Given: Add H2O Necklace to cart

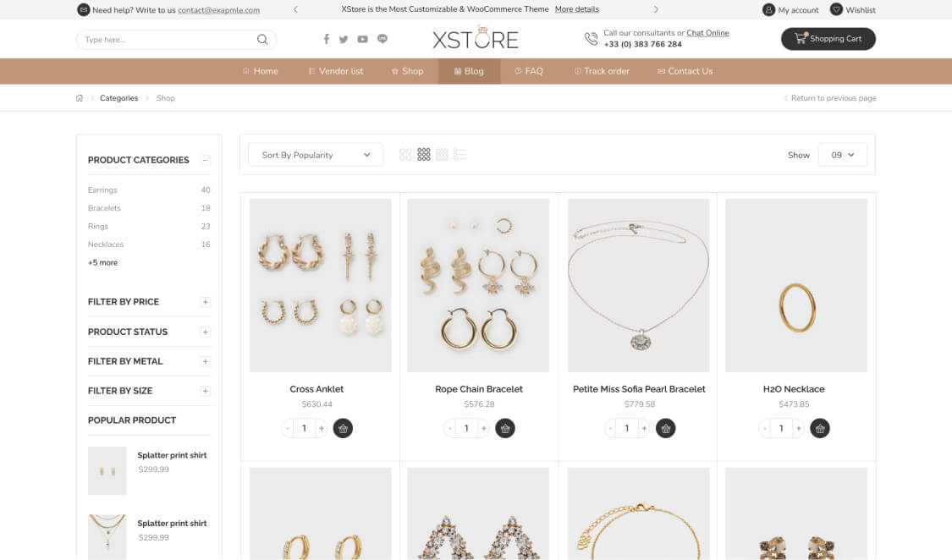Looking at the screenshot, I should click(819, 428).
